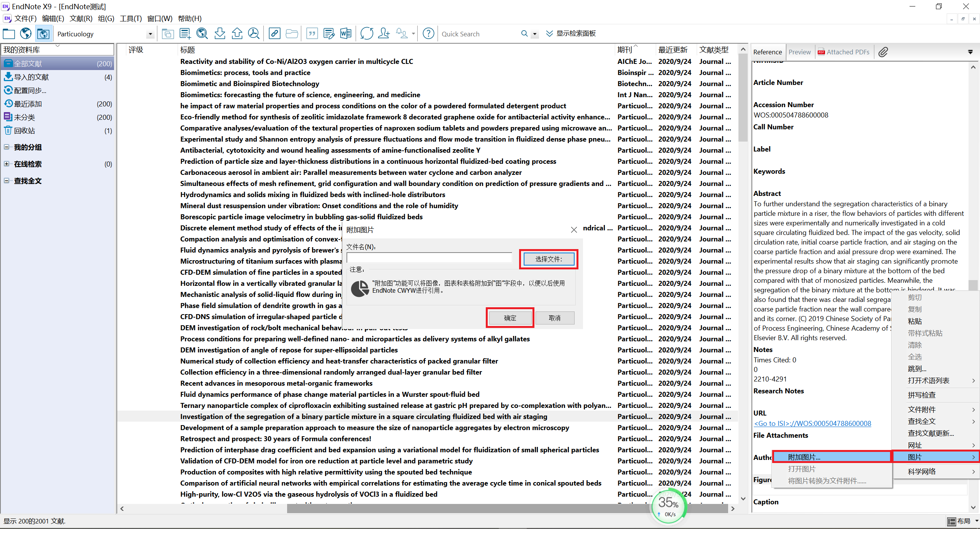Focus the 文件名(N) input field

click(429, 258)
